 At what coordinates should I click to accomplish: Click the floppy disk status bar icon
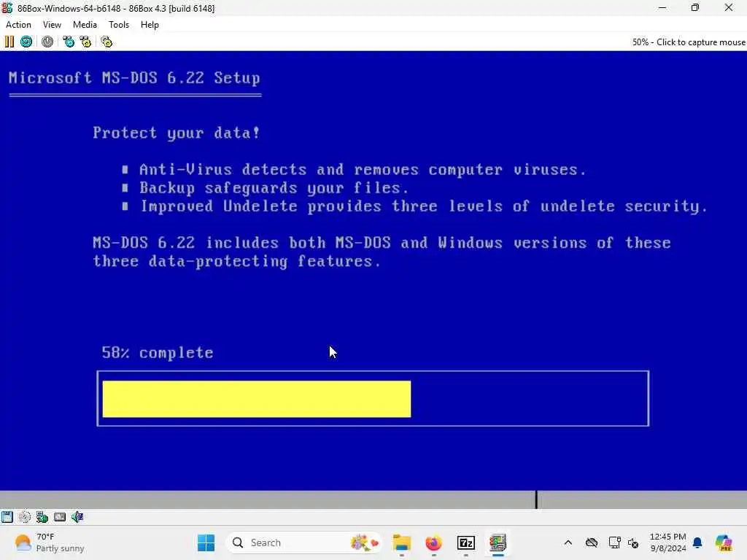tap(7, 517)
